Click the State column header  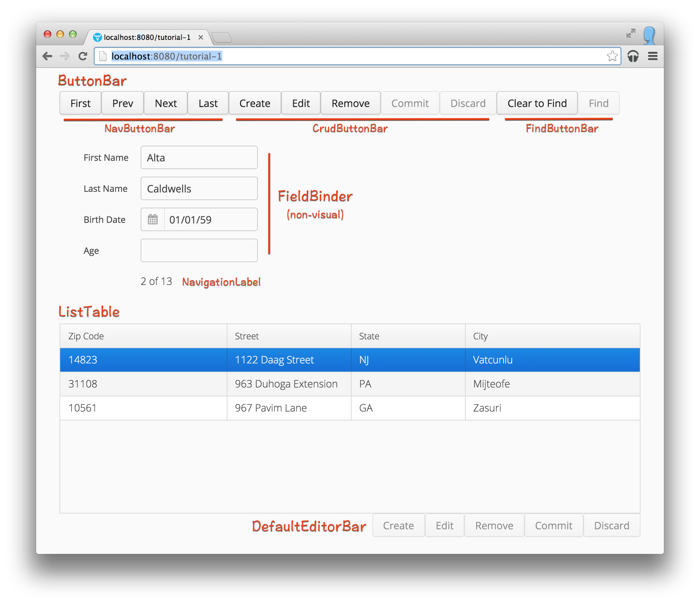[x=408, y=336]
